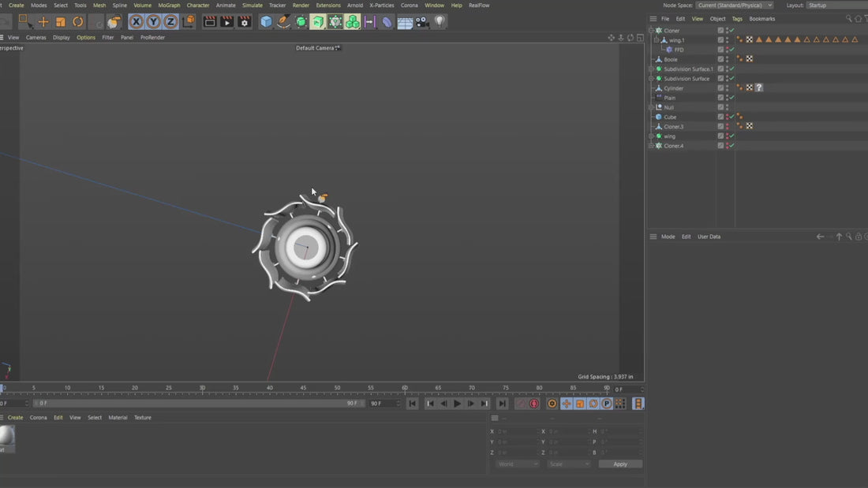The width and height of the screenshot is (868, 488).
Task: Open the Tags menu in Object Manager
Action: [x=737, y=19]
